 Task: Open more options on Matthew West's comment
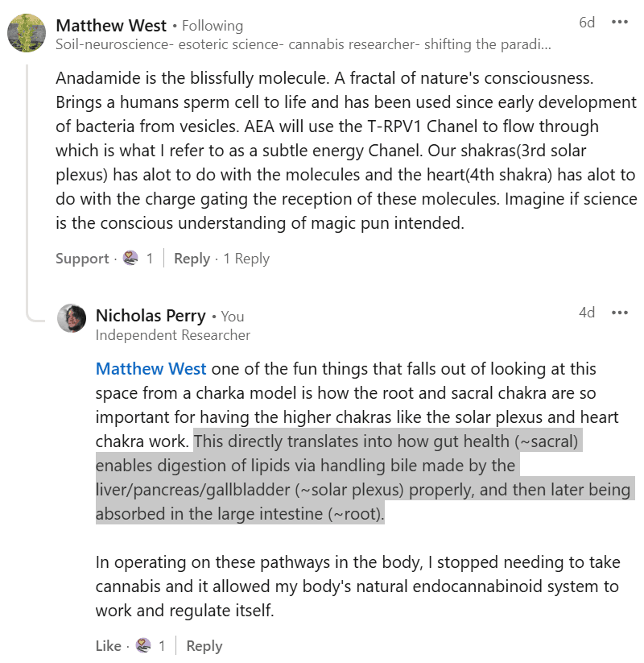[x=619, y=22]
